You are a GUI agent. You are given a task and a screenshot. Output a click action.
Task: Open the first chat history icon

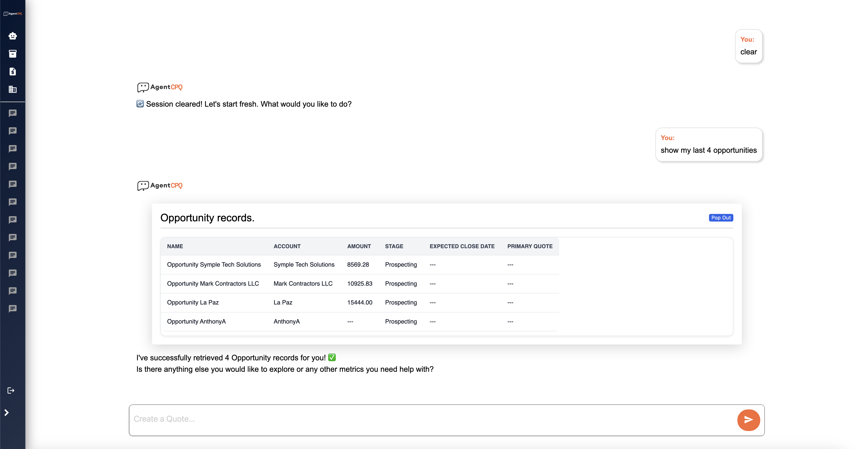12,113
